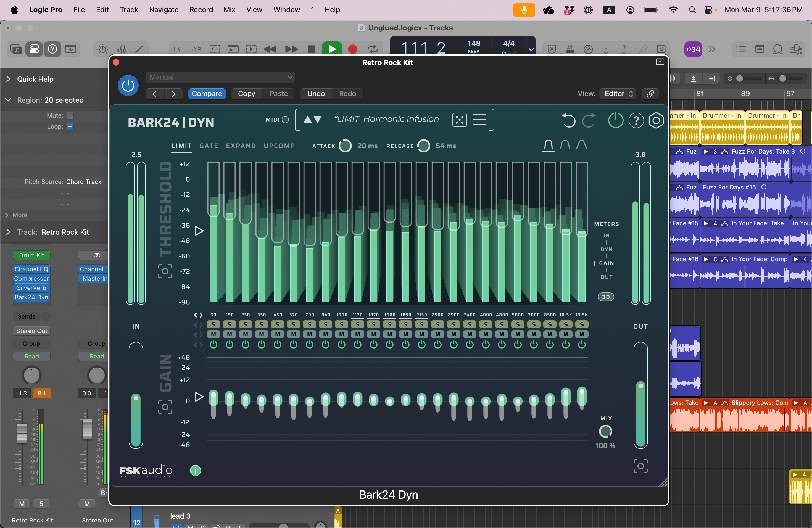This screenshot has height=528, width=812.
Task: Click the output focus target icon
Action: pos(641,466)
